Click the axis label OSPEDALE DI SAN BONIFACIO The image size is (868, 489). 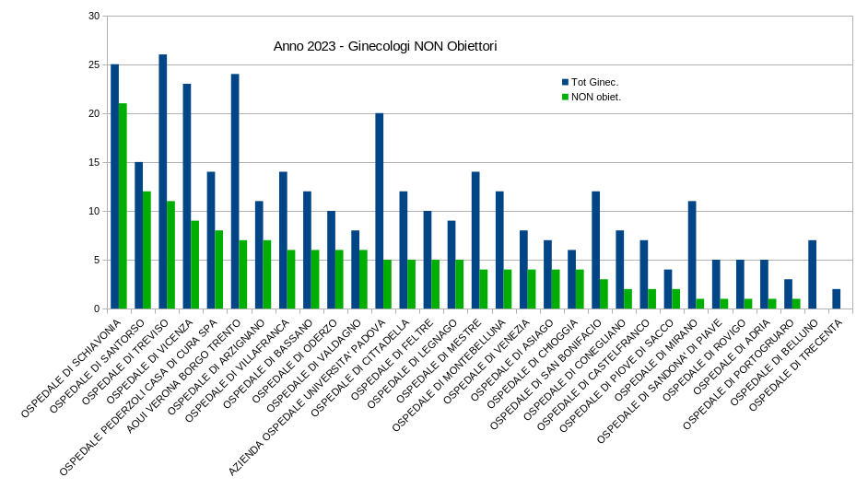[x=545, y=375]
